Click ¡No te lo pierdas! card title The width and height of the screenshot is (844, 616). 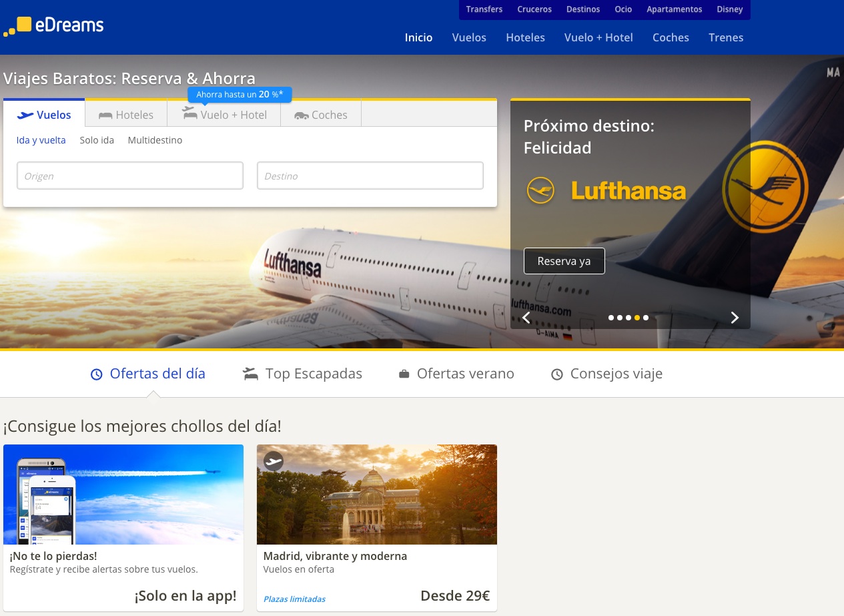click(x=53, y=556)
